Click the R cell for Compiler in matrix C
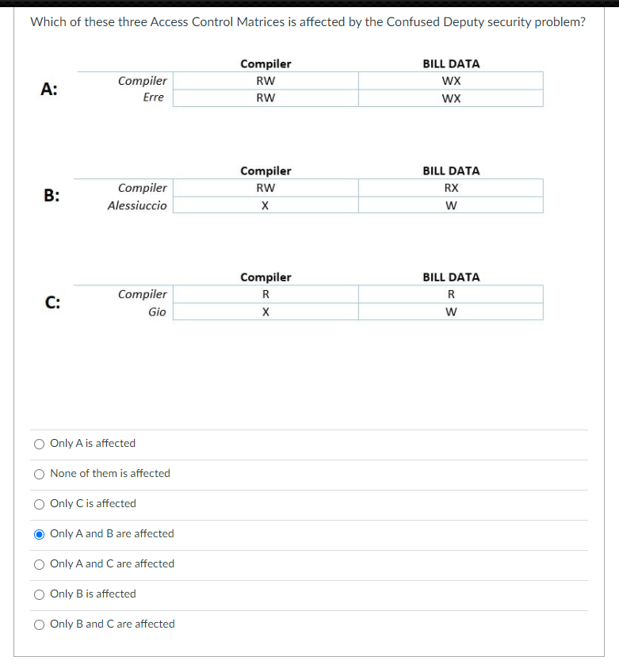Image resolution: width=619 pixels, height=672 pixels. 266,294
